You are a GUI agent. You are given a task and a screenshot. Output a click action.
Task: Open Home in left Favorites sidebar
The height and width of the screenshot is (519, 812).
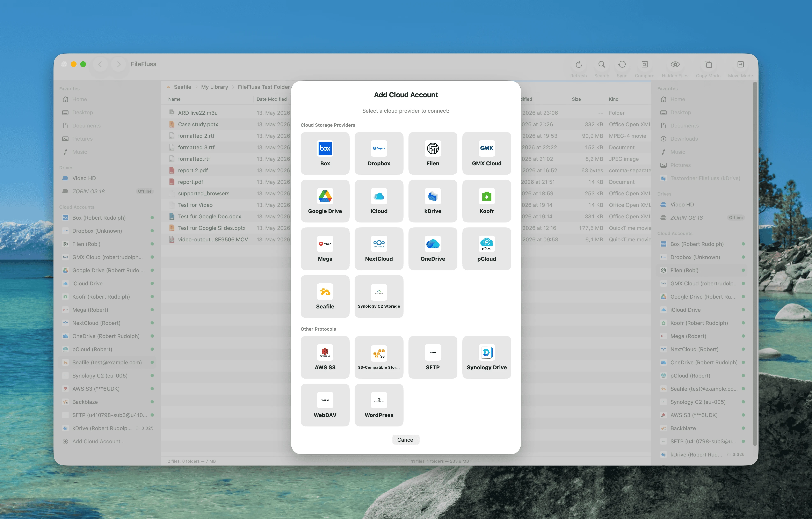107,99
